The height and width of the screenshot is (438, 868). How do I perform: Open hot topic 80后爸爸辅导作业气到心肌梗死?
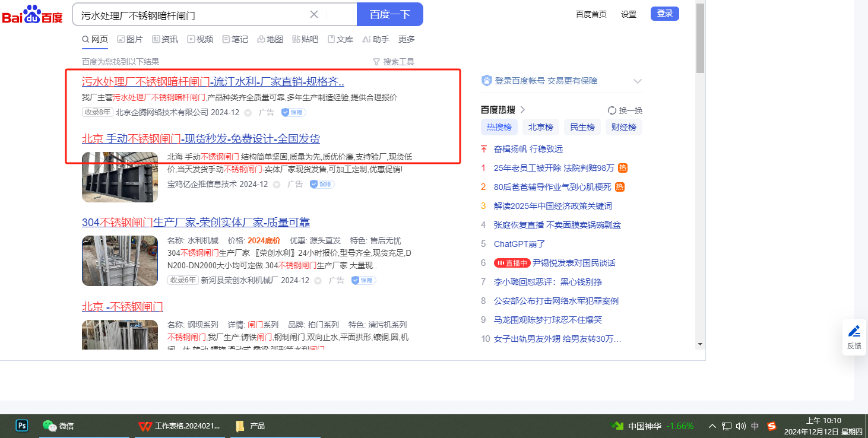click(x=552, y=187)
